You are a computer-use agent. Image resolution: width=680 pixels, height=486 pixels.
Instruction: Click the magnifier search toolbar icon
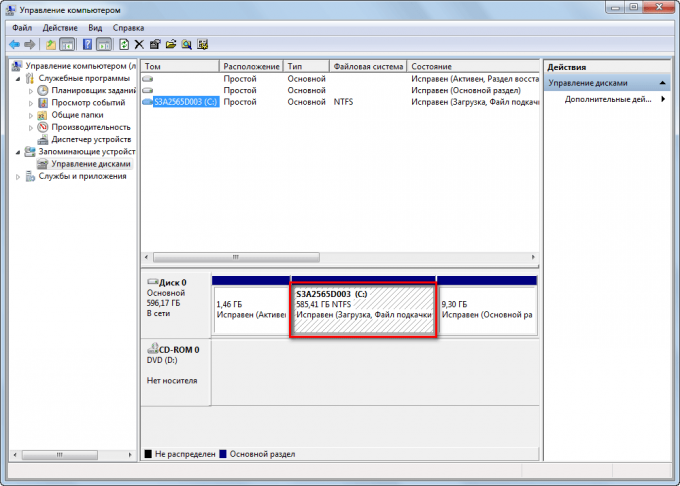187,45
